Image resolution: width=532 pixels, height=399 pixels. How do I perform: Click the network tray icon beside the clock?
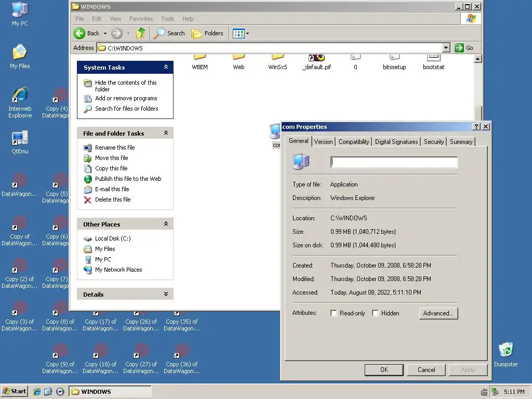(x=495, y=392)
